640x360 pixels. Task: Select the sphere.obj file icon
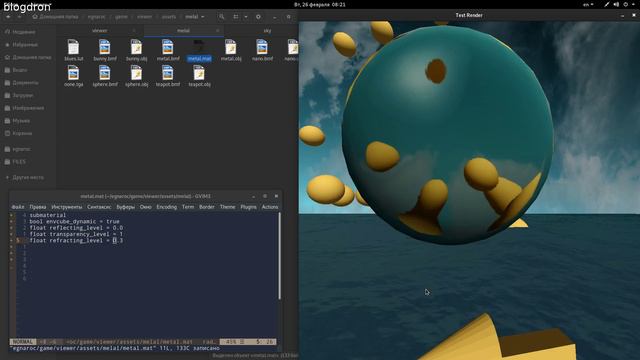click(x=136, y=73)
